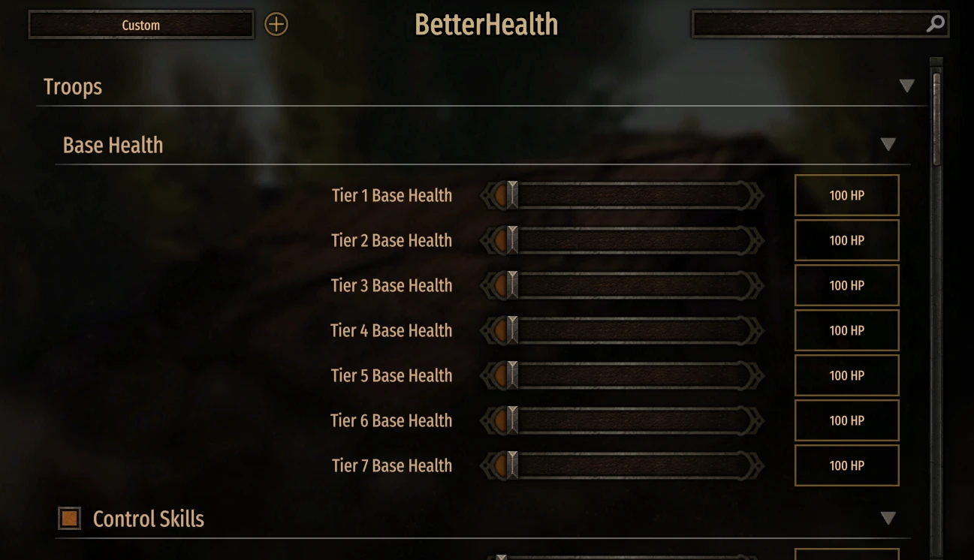Toggle the Control Skills checkbox

coord(70,518)
